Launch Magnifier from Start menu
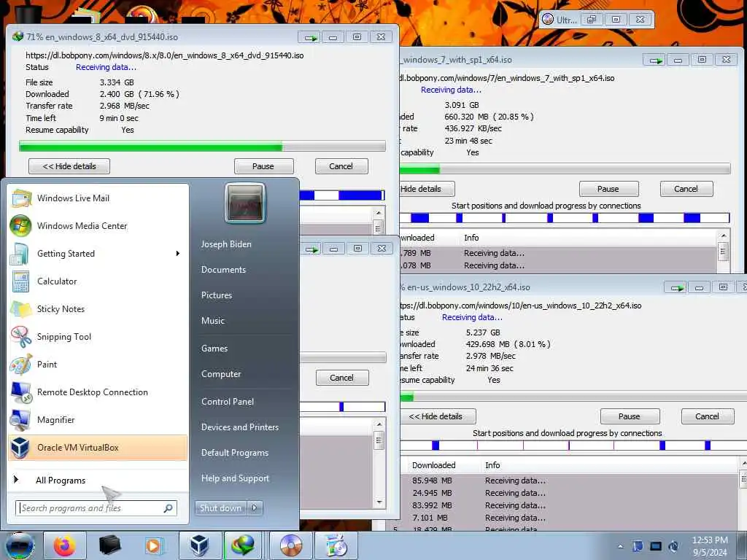This screenshot has width=747, height=560. [98, 419]
